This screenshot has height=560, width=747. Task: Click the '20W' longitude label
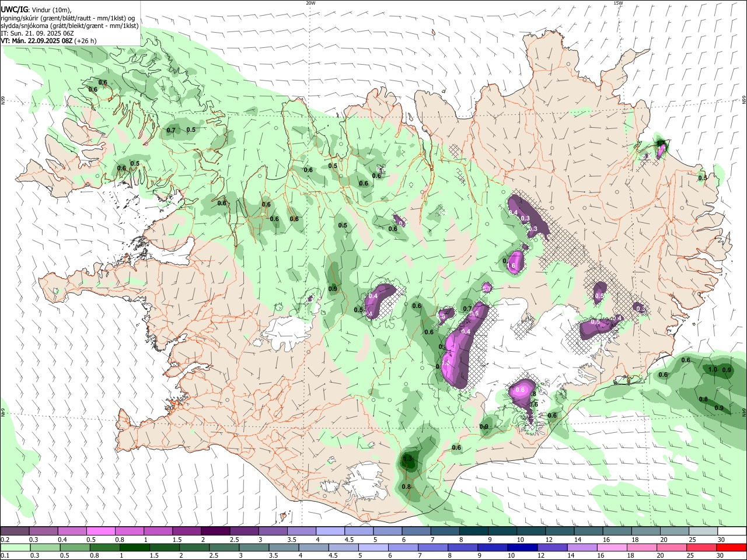coord(310,3)
